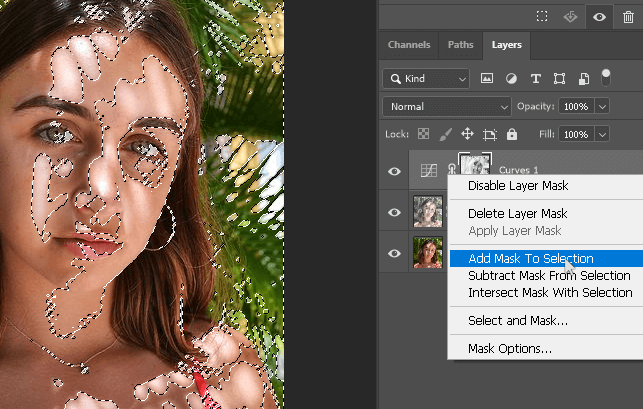Open the Normal blend mode dropdown
Viewport: 643px width, 409px height.
(447, 107)
